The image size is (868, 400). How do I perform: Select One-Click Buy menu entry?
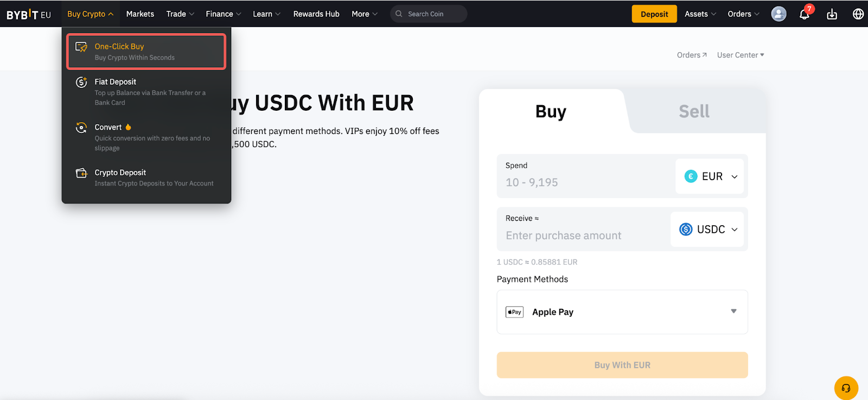pyautogui.click(x=146, y=52)
